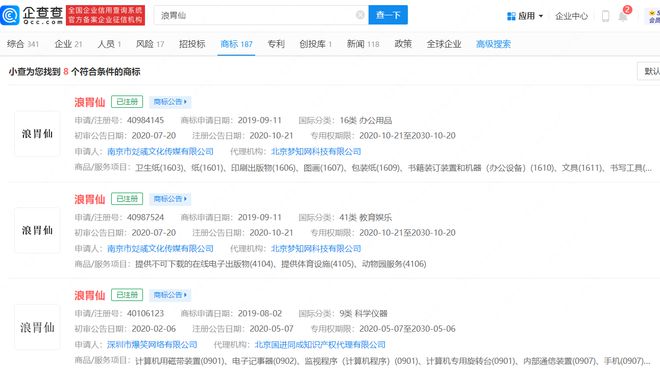This screenshot has height=372, width=660.
Task: Open 北京梦知网科技有限公司 agency in 16类 entry
Action: 316,151
